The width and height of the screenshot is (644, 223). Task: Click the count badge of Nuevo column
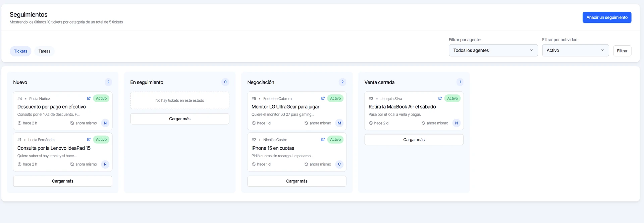click(x=108, y=82)
